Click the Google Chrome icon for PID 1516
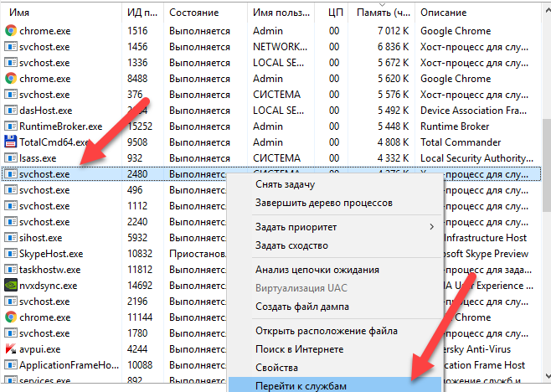 [x=11, y=31]
